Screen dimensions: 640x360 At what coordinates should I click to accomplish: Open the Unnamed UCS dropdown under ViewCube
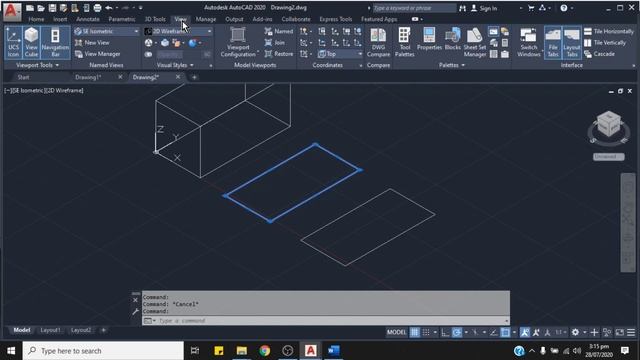(x=609, y=157)
